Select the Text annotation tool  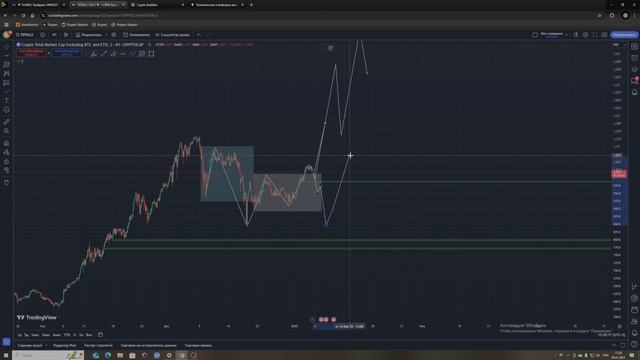click(7, 100)
